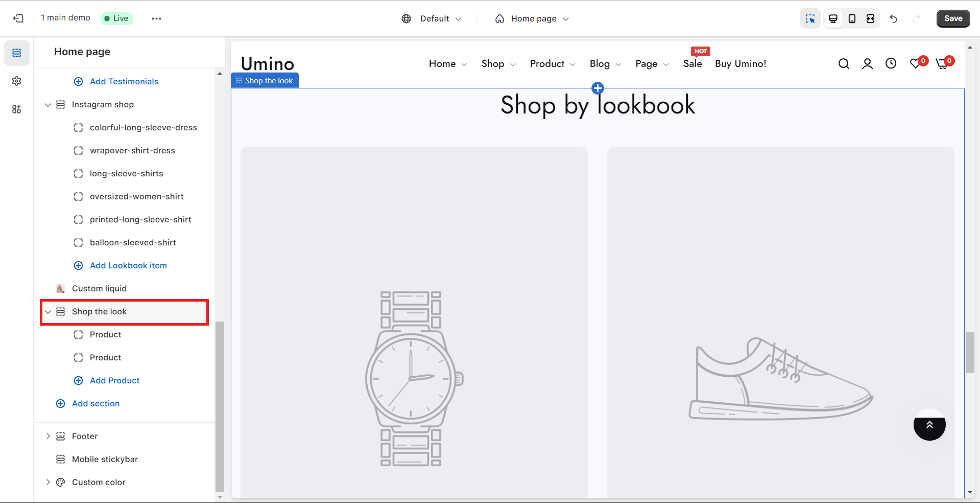The width and height of the screenshot is (980, 503).
Task: Click the exit editor icon
Action: point(18,18)
